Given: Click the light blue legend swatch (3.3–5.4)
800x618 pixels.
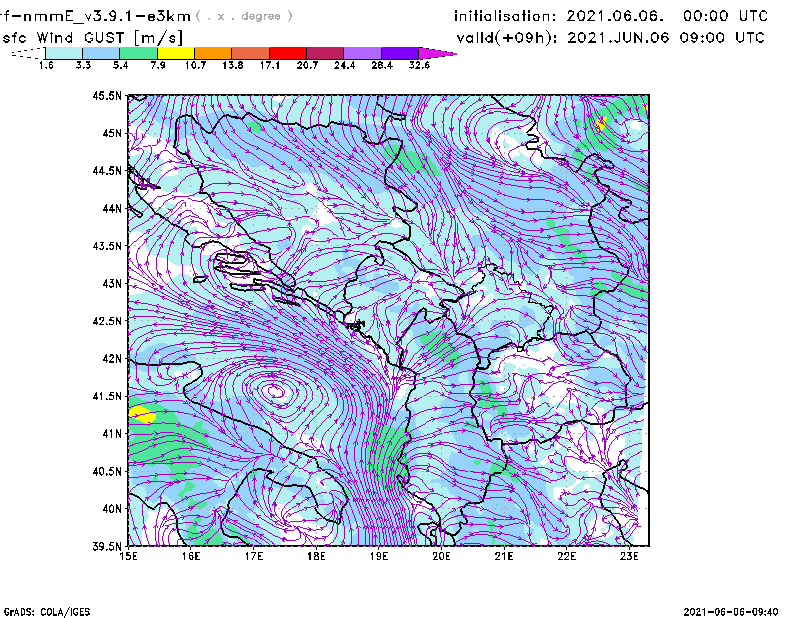Looking at the screenshot, I should 101,53.
